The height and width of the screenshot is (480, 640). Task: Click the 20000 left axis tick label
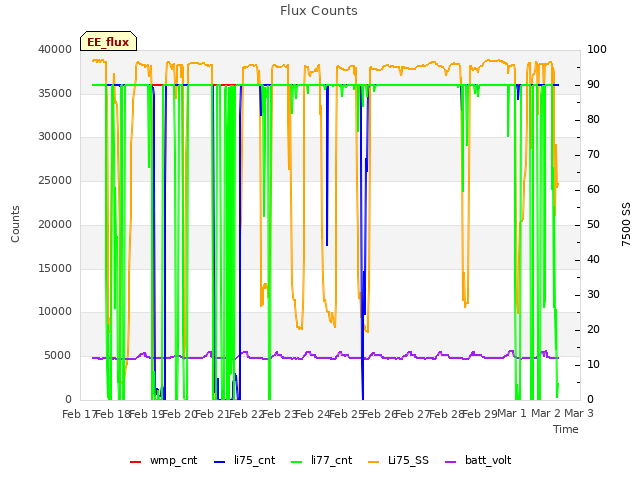tap(55, 224)
